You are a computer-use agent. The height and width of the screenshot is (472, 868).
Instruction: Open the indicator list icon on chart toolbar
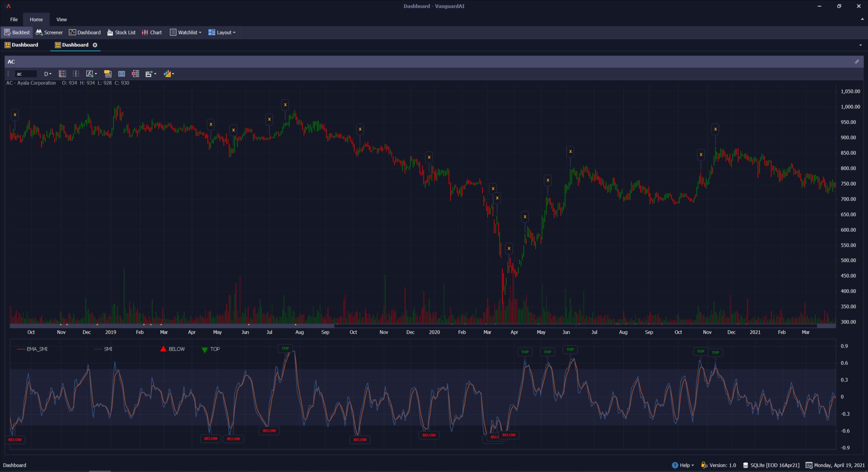pos(62,73)
